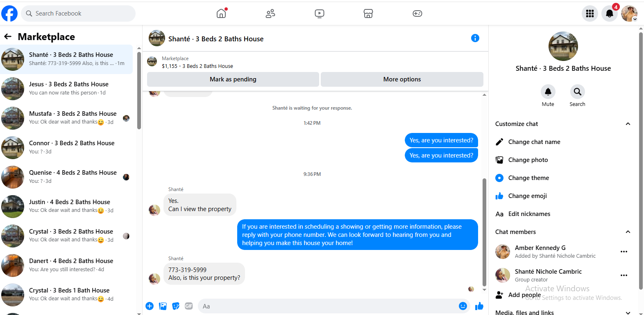This screenshot has width=644, height=315.
Task: Open the emoji picker in message box
Action: pyautogui.click(x=463, y=306)
